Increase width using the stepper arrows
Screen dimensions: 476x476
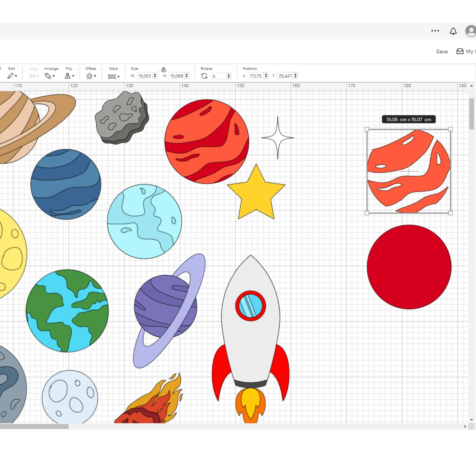pyautogui.click(x=154, y=75)
